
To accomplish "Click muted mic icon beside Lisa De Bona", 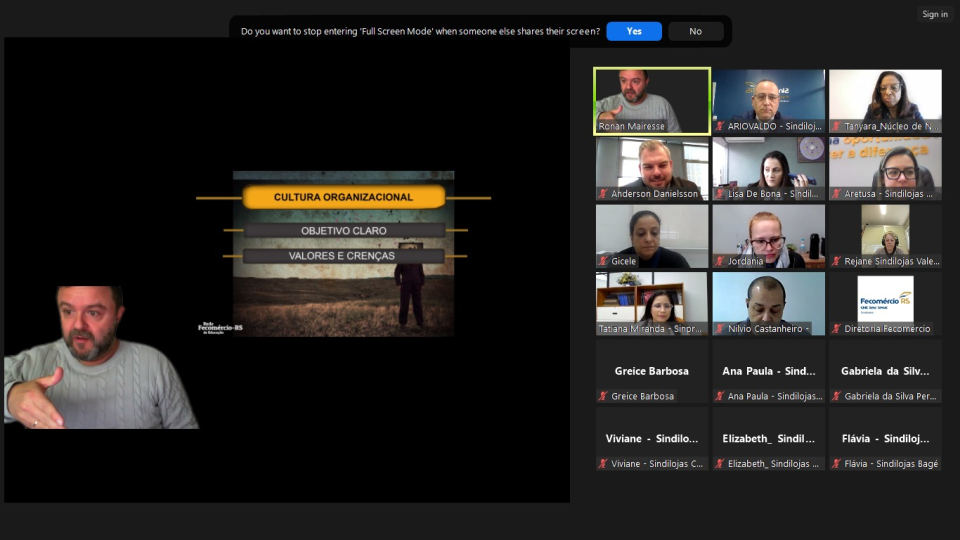I will pyautogui.click(x=720, y=194).
